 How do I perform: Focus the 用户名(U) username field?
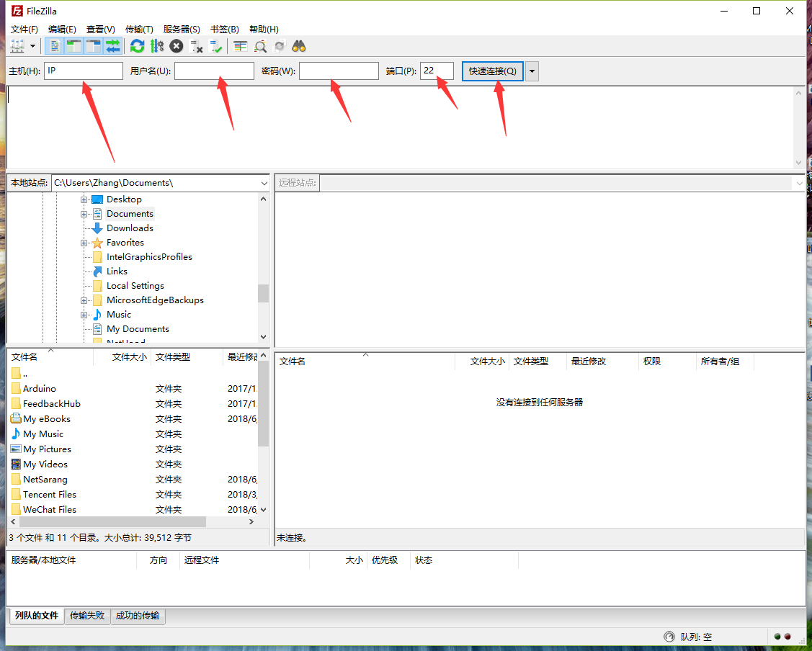[x=214, y=71]
